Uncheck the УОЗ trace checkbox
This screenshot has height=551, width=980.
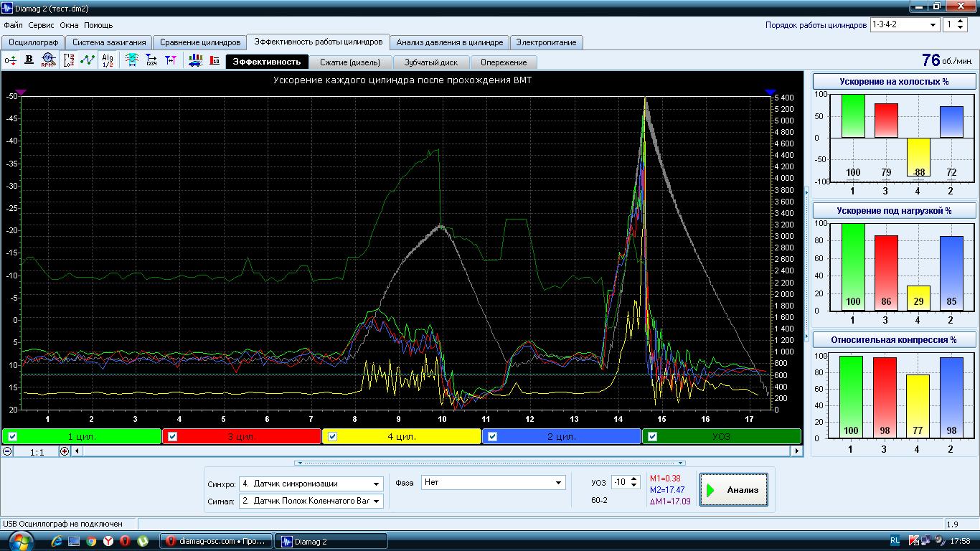point(652,436)
